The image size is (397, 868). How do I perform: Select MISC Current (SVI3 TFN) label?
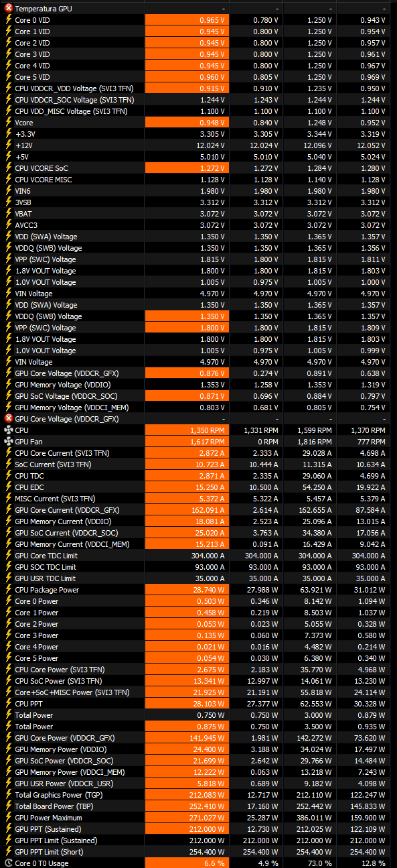click(55, 499)
